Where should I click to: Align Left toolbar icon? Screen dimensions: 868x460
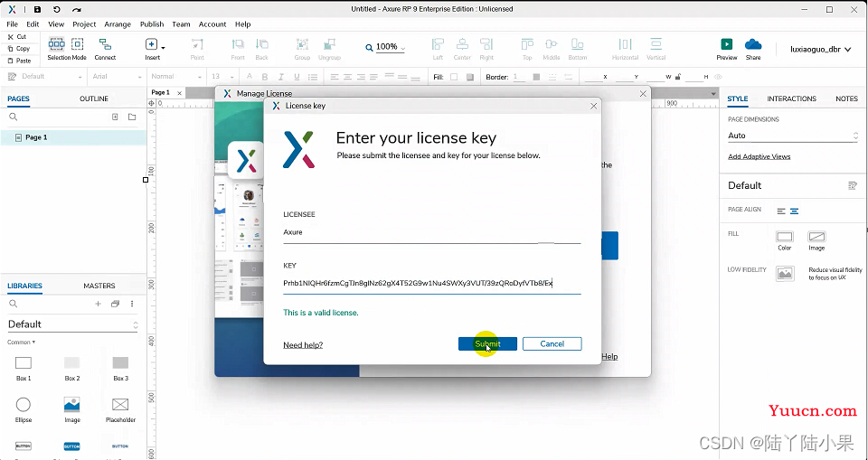pyautogui.click(x=438, y=44)
